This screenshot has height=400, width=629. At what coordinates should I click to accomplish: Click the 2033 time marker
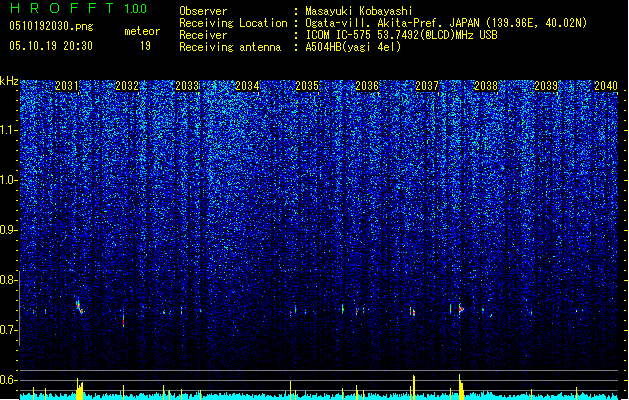click(x=187, y=86)
